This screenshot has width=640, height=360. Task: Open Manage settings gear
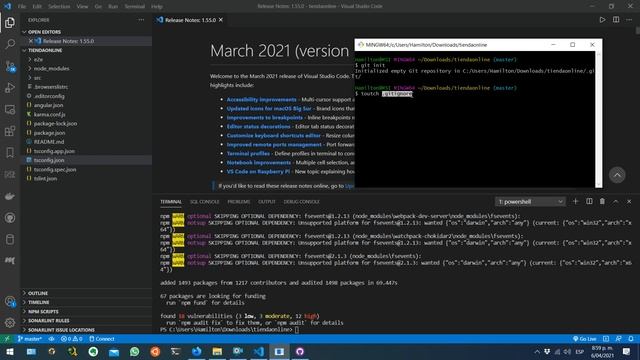coord(10,323)
